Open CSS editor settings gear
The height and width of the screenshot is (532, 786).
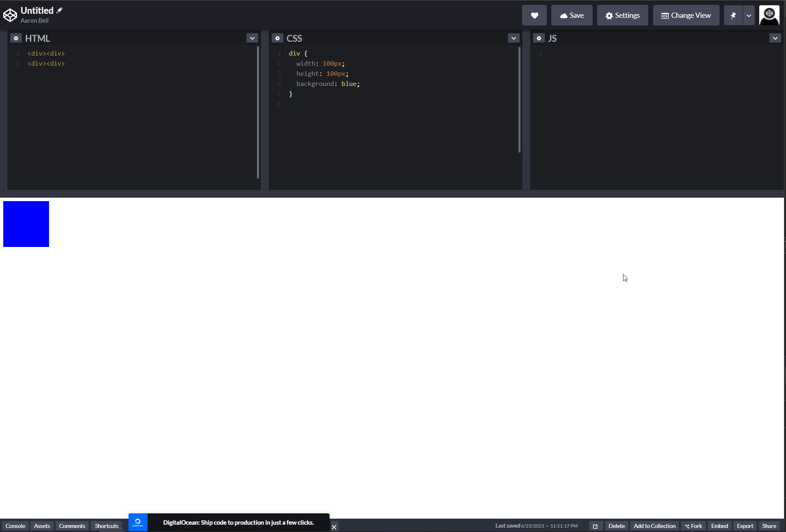click(277, 38)
